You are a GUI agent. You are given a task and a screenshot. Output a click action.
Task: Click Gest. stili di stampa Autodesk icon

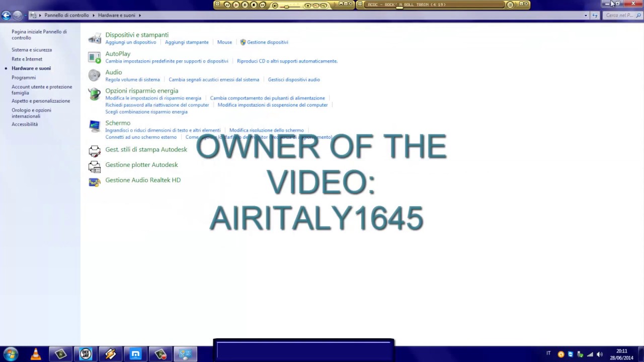95,150
